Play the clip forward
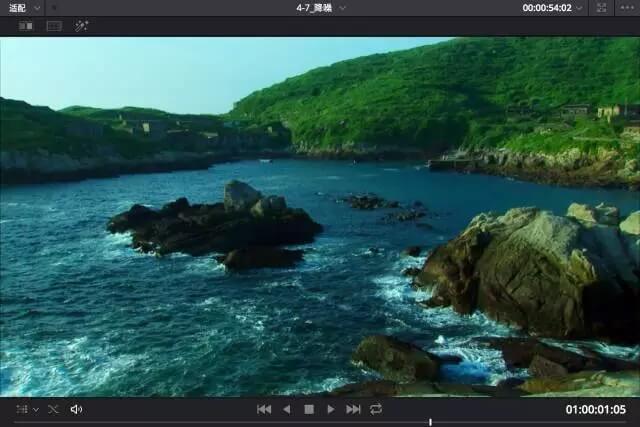 (331, 409)
